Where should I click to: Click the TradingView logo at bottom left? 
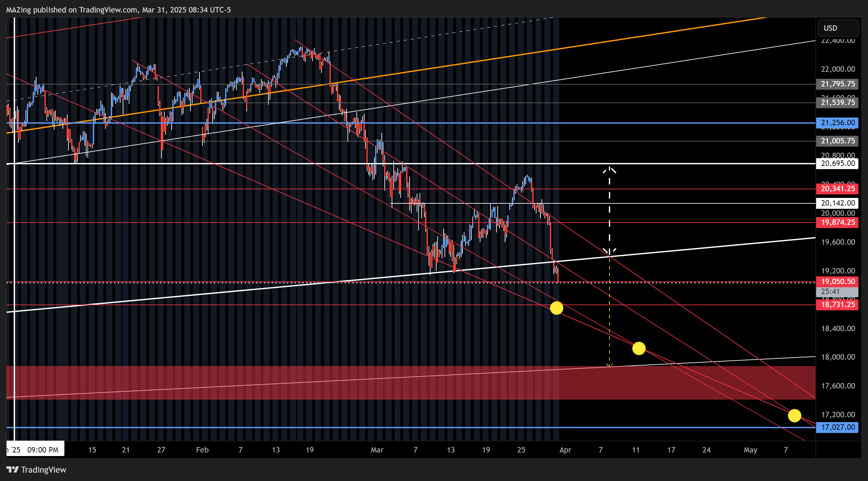[37, 469]
